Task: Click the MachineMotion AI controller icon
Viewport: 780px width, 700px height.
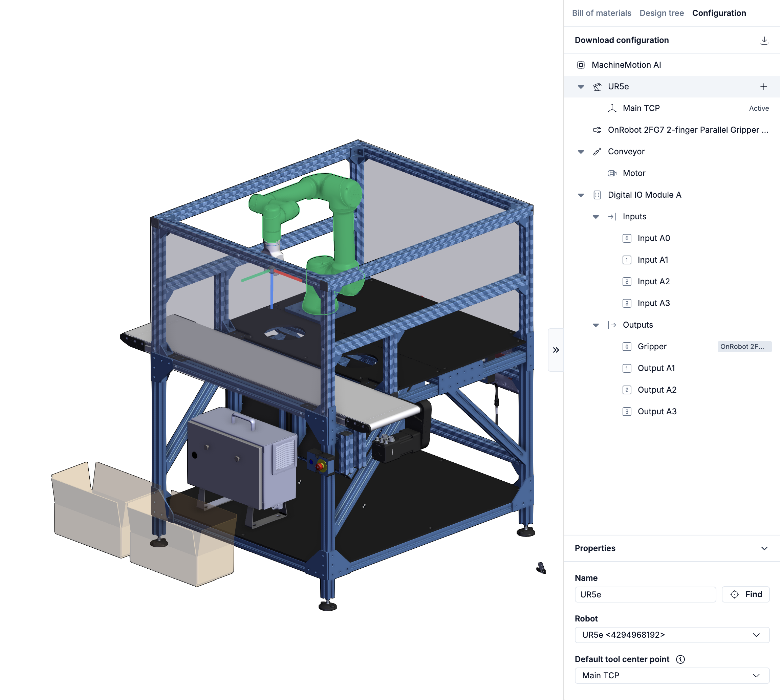Action: (581, 65)
